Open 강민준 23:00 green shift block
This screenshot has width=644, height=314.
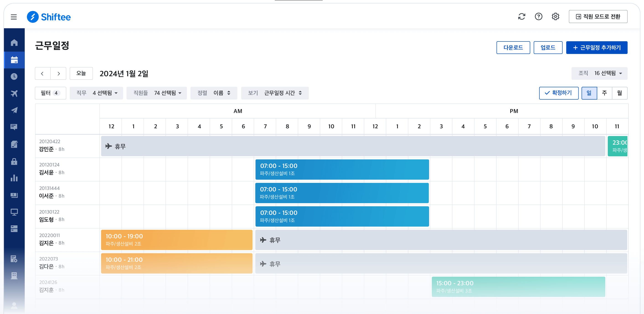(618, 146)
